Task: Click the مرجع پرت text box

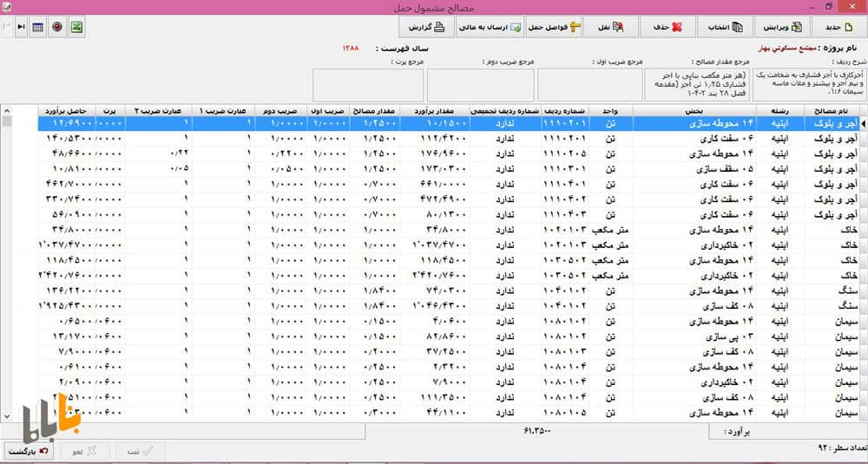Action: coord(368,85)
